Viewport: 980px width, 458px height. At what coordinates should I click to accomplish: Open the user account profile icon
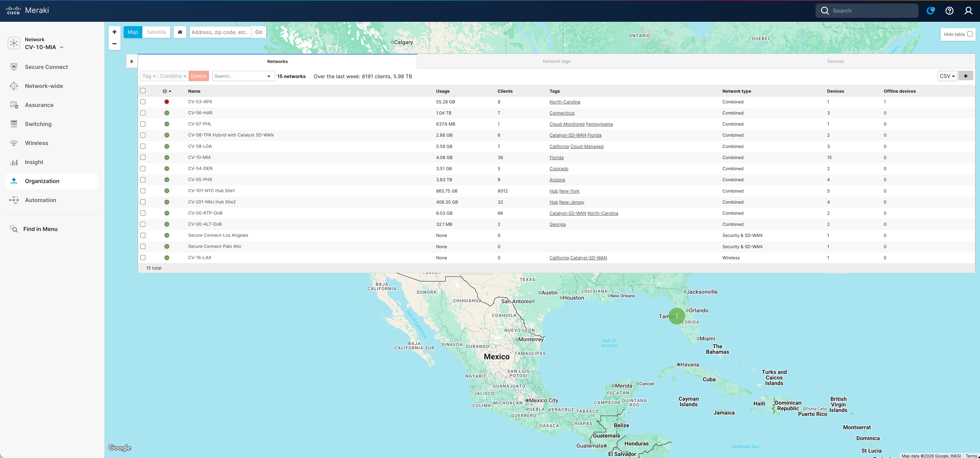click(x=968, y=11)
